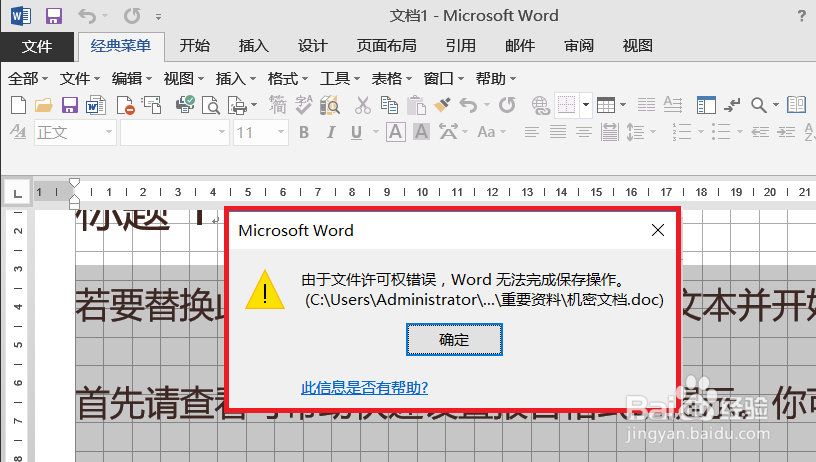Viewport: 816px width, 462px height.
Task: Toggle Character Shading button
Action: point(421,132)
